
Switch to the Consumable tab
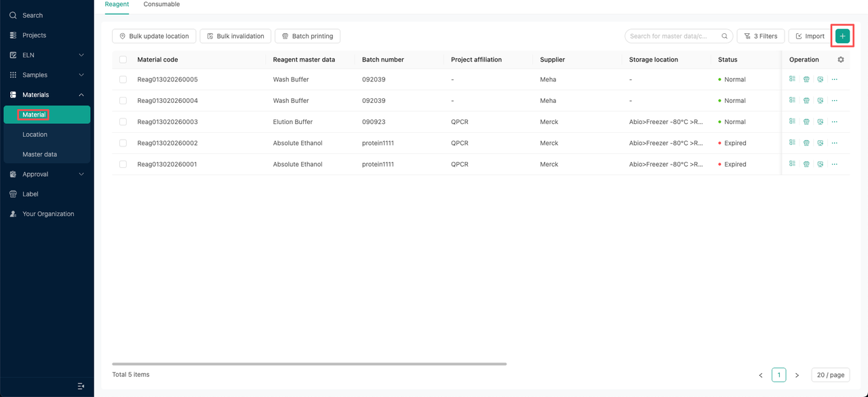point(161,5)
